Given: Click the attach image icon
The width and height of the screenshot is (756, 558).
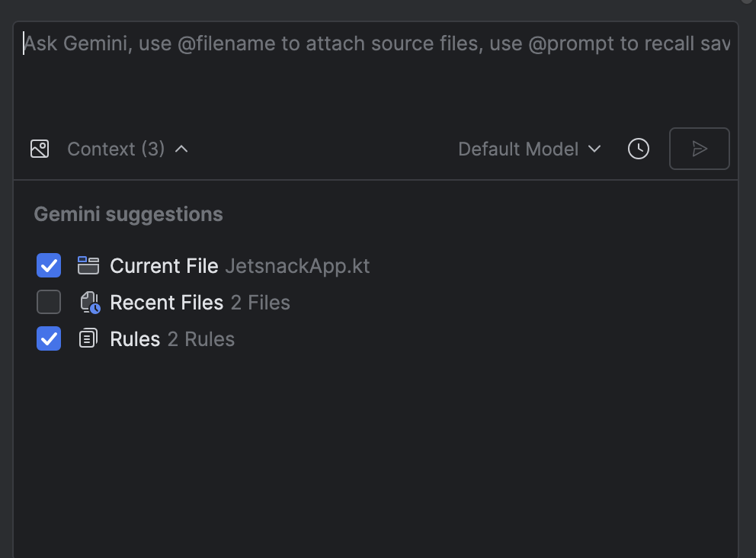Looking at the screenshot, I should pyautogui.click(x=40, y=149).
